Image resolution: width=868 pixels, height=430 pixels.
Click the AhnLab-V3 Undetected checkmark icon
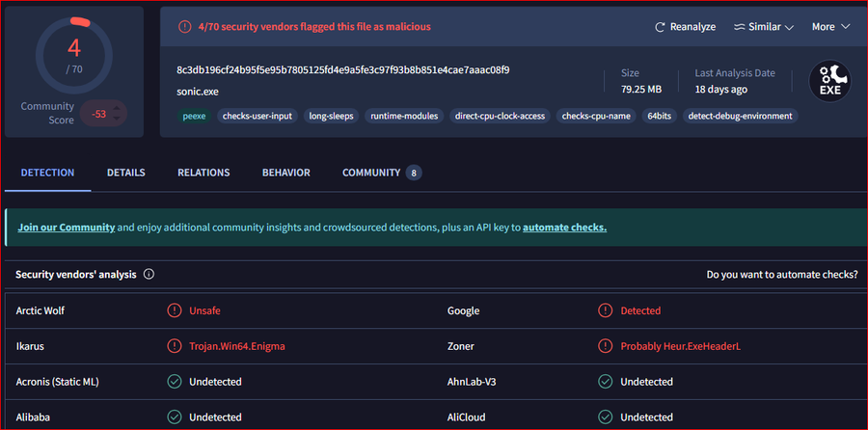606,382
